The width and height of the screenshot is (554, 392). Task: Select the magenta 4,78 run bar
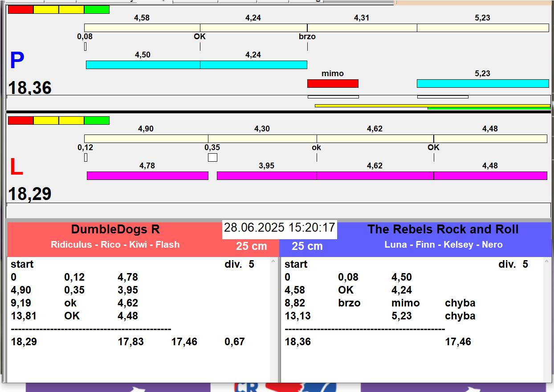(147, 176)
